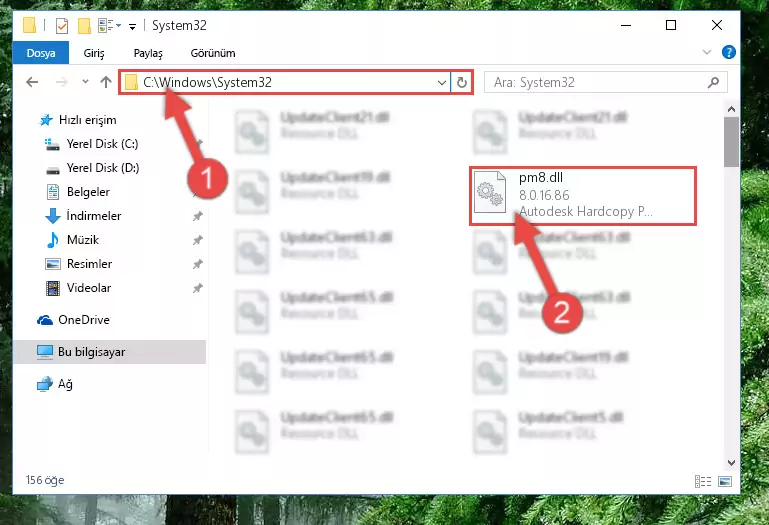This screenshot has width=769, height=525.
Task: Open recent locations dropdown arrow
Action: (x=85, y=82)
